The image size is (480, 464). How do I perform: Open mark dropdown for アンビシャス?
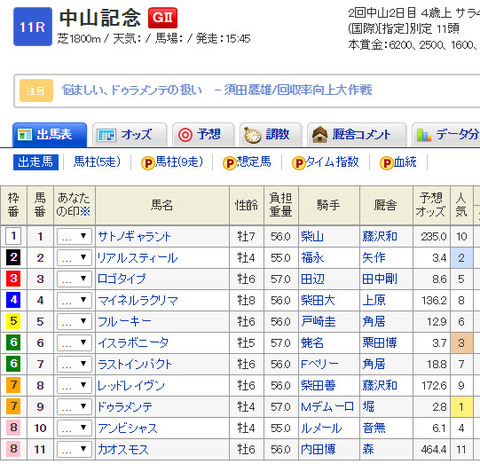point(74,428)
